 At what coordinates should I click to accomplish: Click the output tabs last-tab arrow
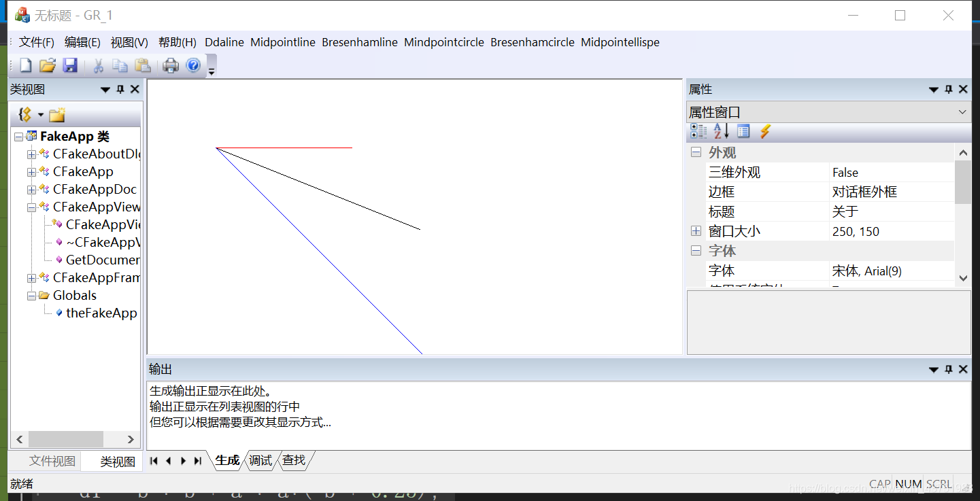[x=198, y=461]
